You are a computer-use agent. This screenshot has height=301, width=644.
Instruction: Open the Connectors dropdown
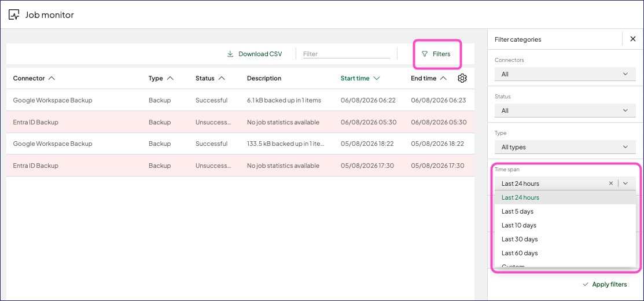point(565,74)
